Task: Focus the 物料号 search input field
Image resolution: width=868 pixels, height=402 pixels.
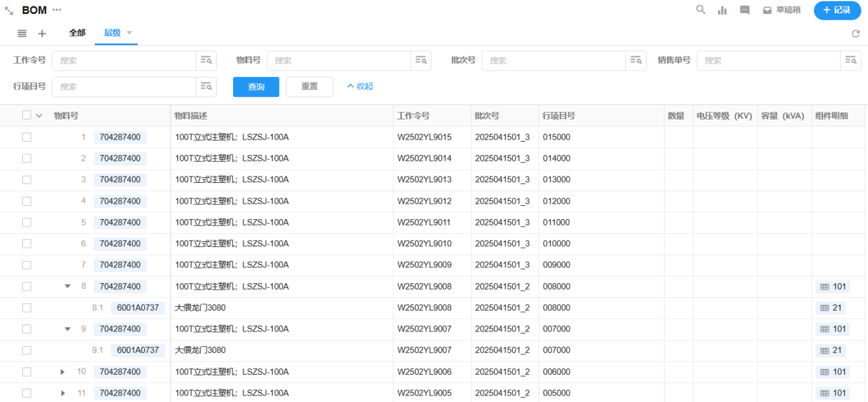Action: [339, 60]
